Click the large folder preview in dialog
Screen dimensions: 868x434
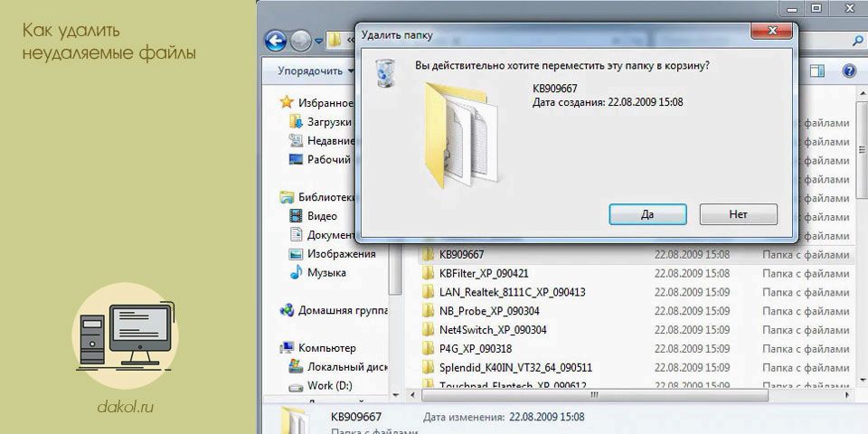point(462,135)
